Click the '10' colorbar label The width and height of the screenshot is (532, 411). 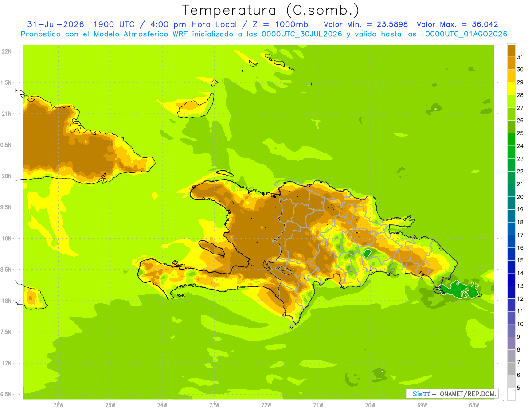pos(520,324)
